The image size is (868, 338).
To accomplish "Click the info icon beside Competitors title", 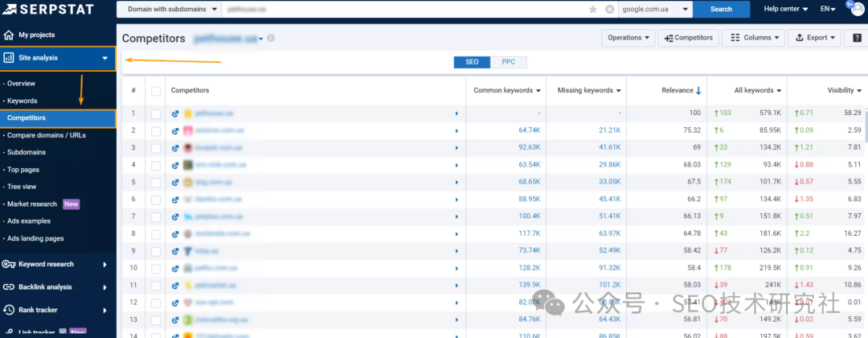I will [271, 38].
